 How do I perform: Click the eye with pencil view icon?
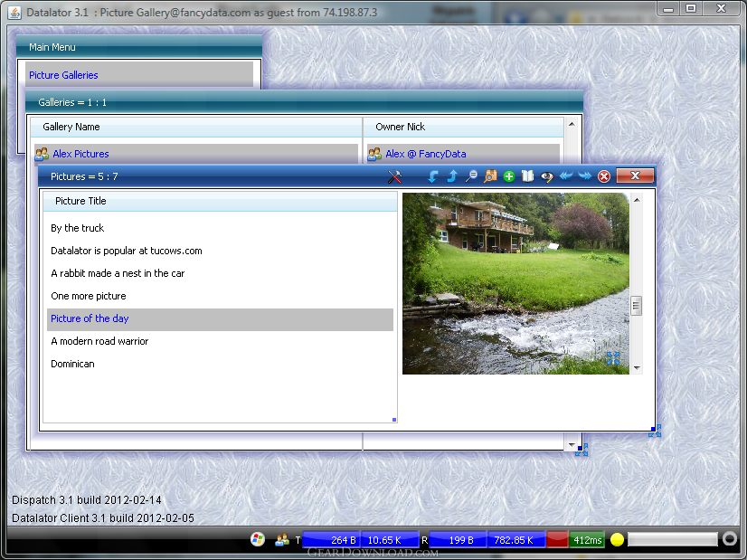[x=547, y=176]
